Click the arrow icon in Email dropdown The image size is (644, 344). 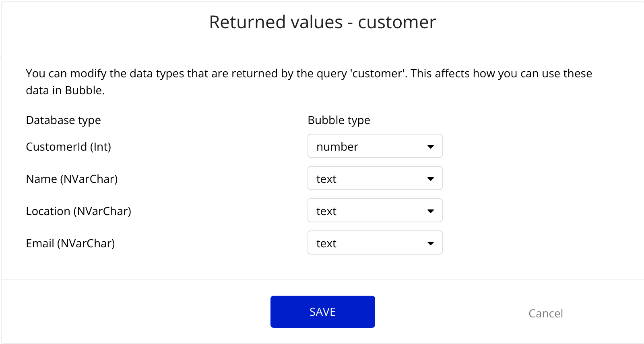pos(430,243)
